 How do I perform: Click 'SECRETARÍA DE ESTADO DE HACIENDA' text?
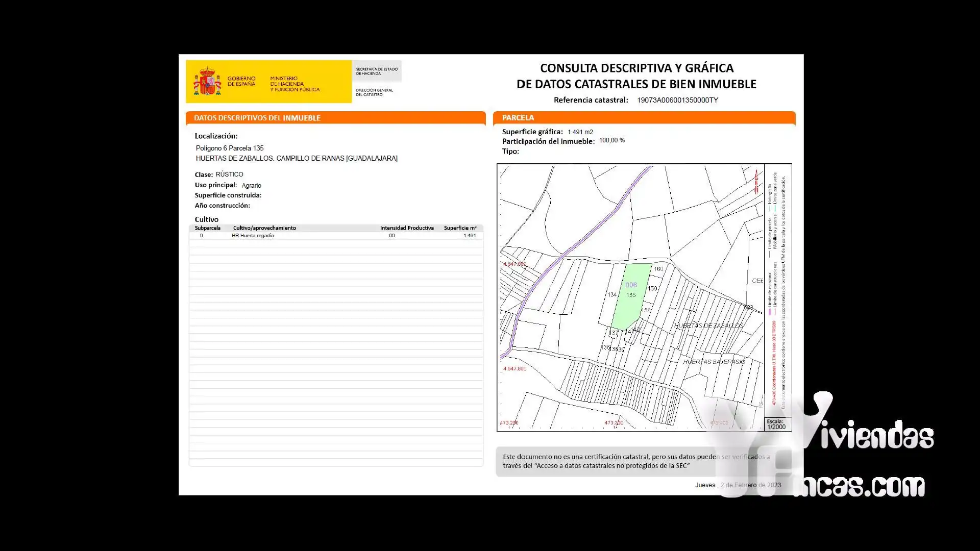(377, 71)
